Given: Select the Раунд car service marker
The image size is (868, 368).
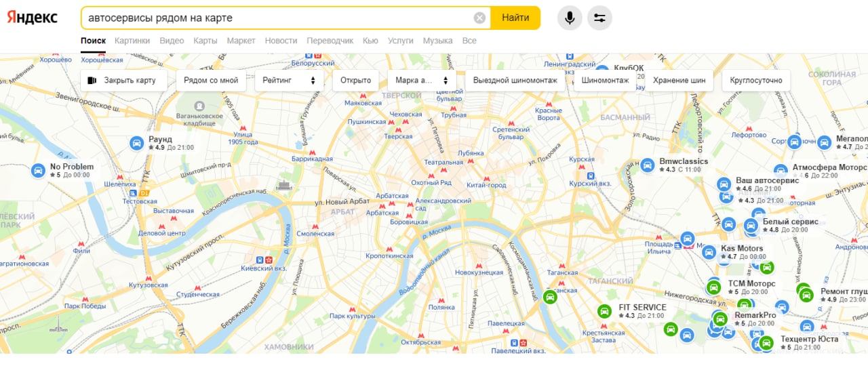Looking at the screenshot, I should click(137, 143).
